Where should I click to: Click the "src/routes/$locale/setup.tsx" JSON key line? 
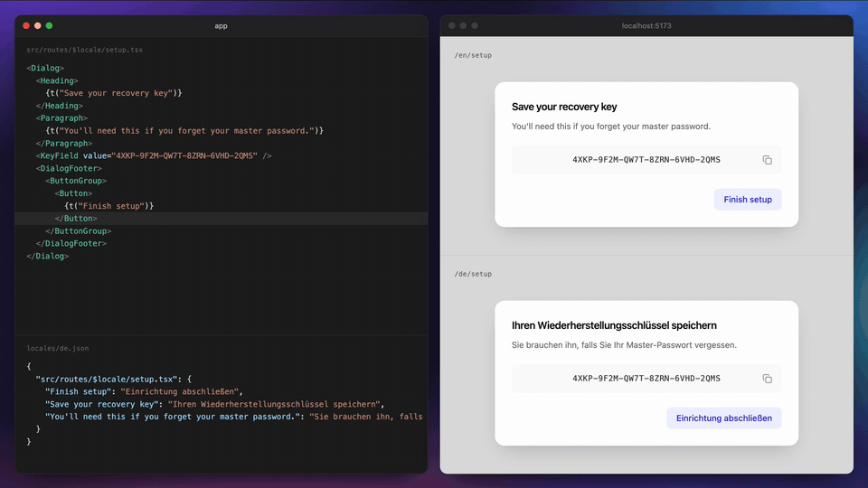tap(114, 379)
